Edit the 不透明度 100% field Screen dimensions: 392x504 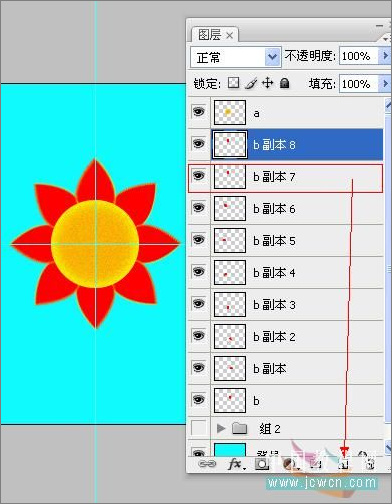[358, 56]
